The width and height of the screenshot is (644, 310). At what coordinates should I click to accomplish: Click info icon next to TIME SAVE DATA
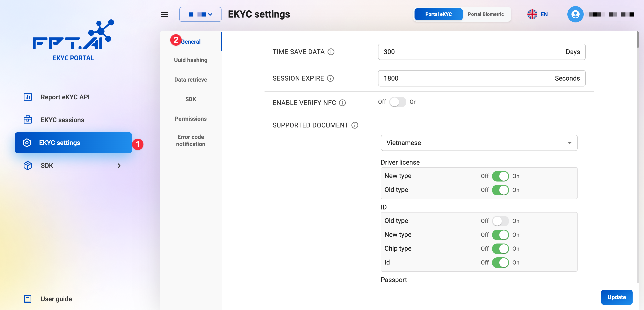pyautogui.click(x=331, y=52)
